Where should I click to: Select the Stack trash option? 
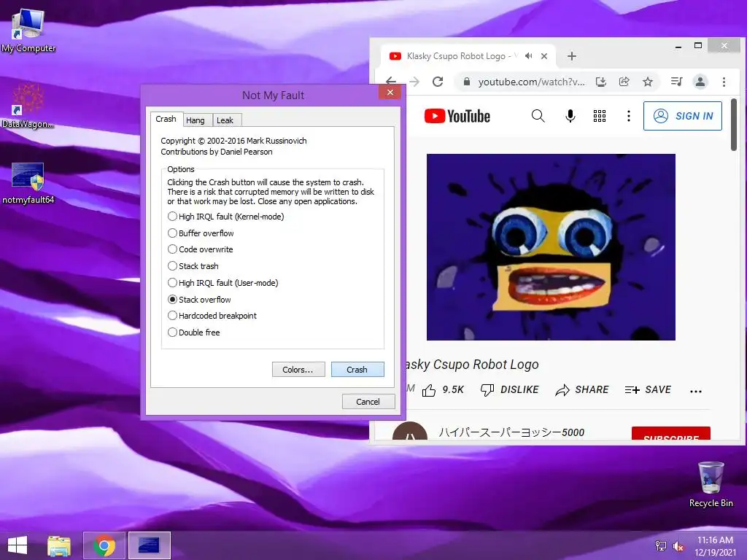pyautogui.click(x=193, y=266)
